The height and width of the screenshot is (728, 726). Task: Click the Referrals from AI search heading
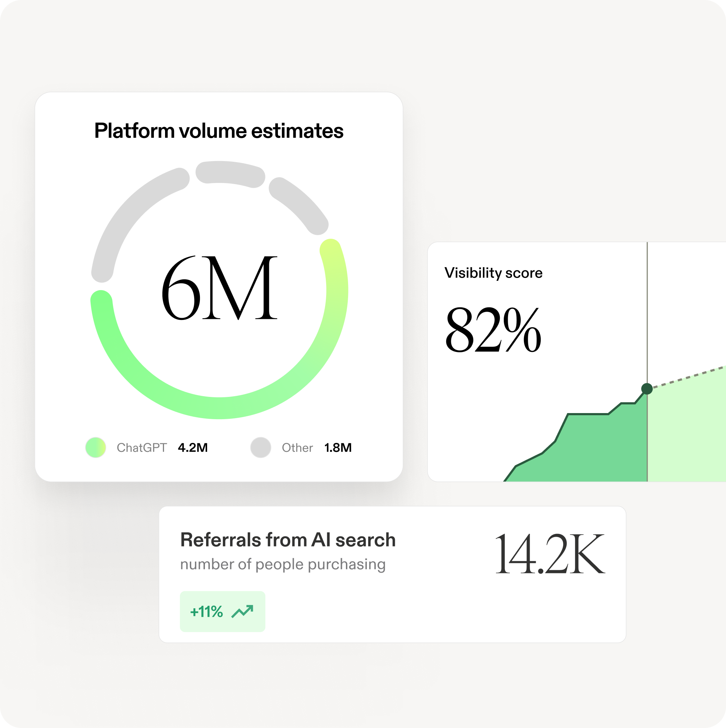coord(288,540)
